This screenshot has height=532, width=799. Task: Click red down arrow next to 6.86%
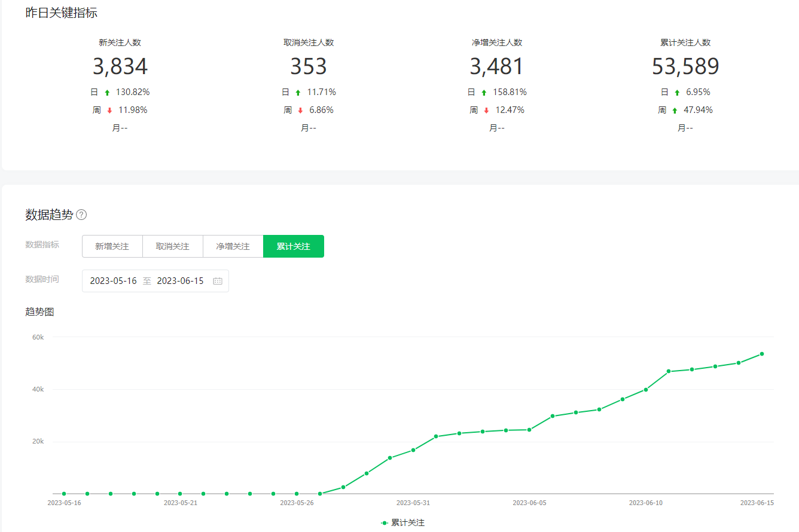[300, 111]
